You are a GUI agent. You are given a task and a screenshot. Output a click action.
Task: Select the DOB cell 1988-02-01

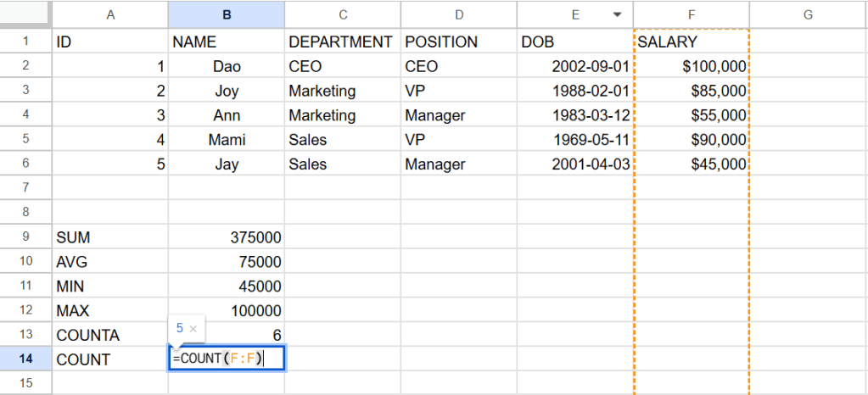574,91
